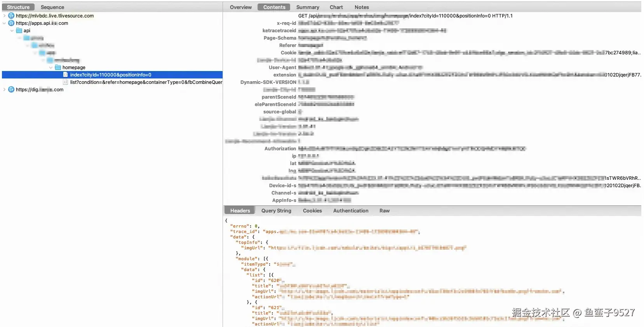The height and width of the screenshot is (327, 644).
Task: Open the Notes tab
Action: point(362,7)
